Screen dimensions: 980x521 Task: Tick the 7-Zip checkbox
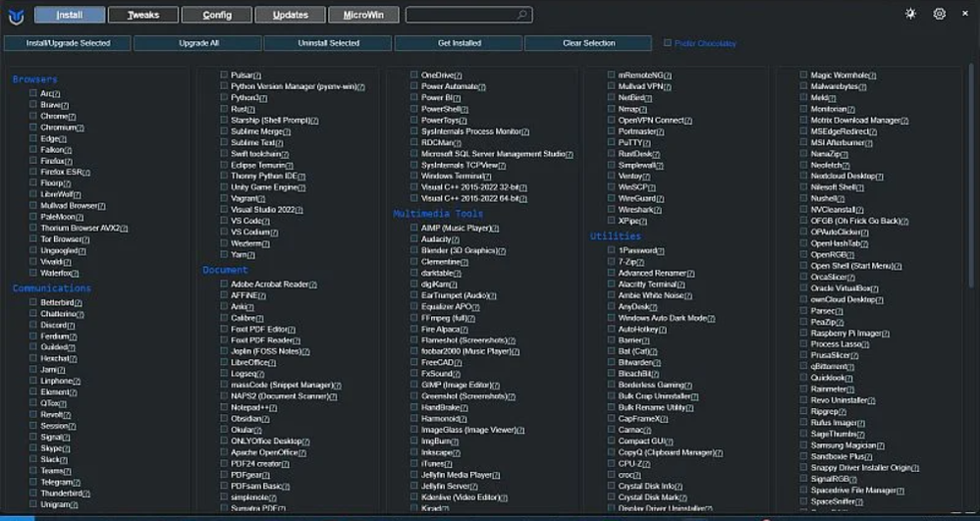click(x=611, y=261)
